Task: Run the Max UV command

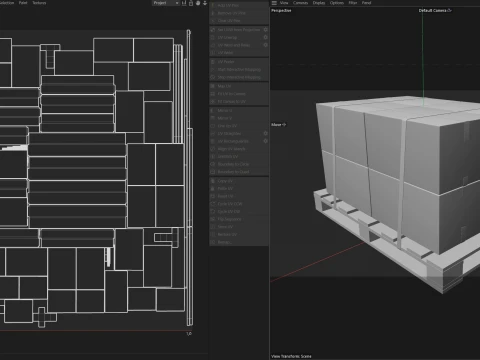Action: [239, 86]
